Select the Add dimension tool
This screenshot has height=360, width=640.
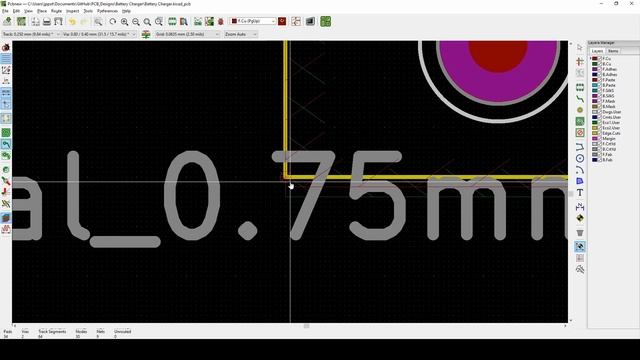pos(580,207)
